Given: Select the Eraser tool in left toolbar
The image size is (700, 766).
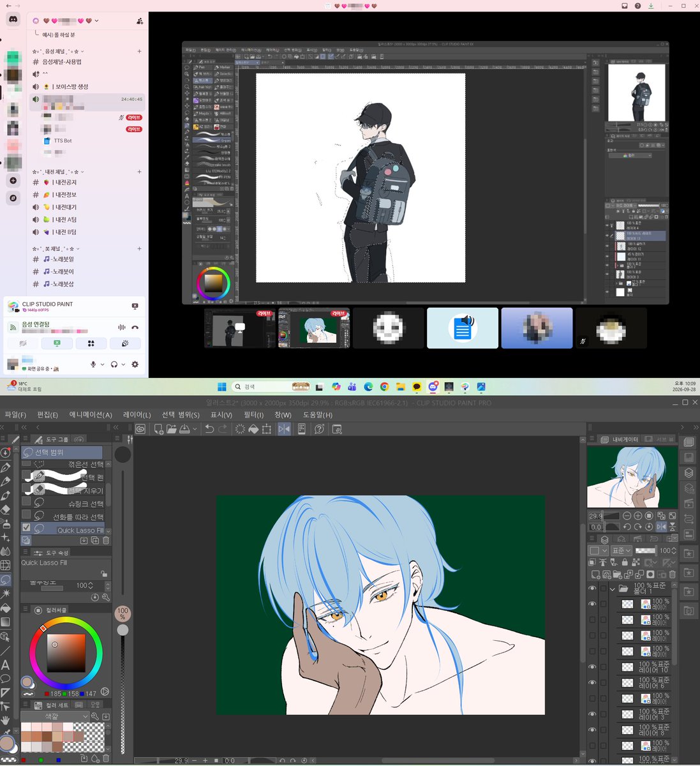Looking at the screenshot, I should pyautogui.click(x=6, y=509).
